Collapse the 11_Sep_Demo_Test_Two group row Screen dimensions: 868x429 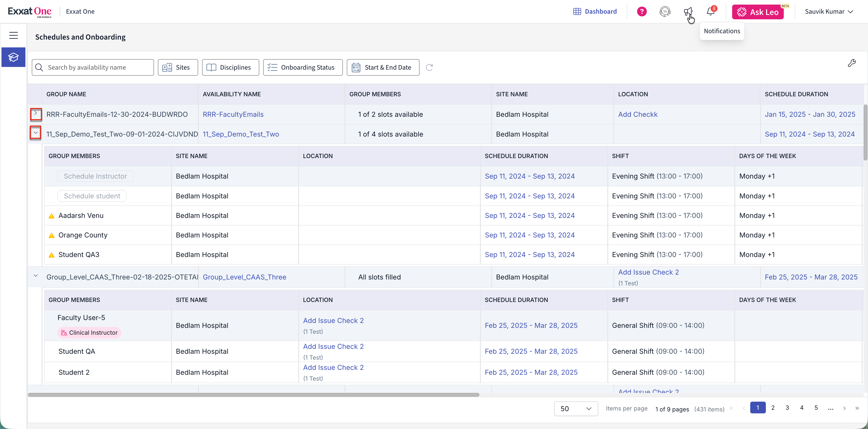pyautogui.click(x=36, y=133)
